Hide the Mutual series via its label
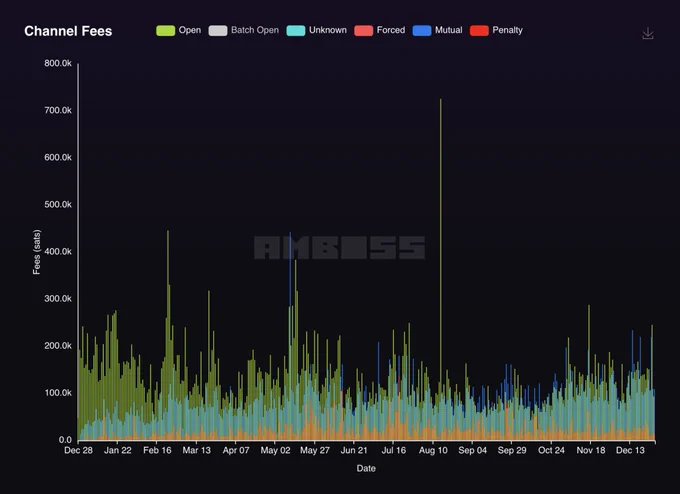Screen dimensions: 680x494 pos(448,30)
